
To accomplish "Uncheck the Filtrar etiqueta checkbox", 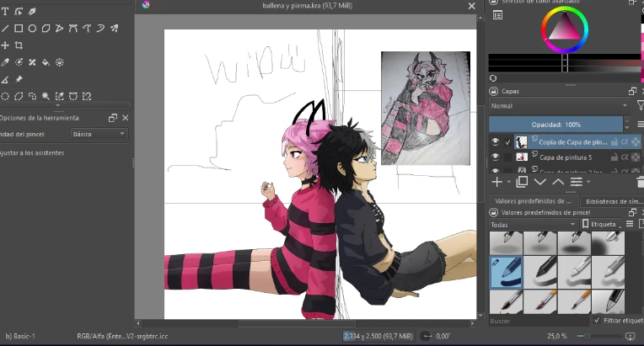I will [x=598, y=320].
